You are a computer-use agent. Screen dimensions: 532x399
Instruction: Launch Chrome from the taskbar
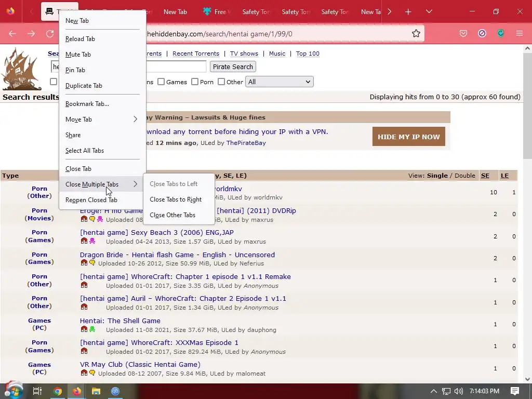tap(57, 391)
